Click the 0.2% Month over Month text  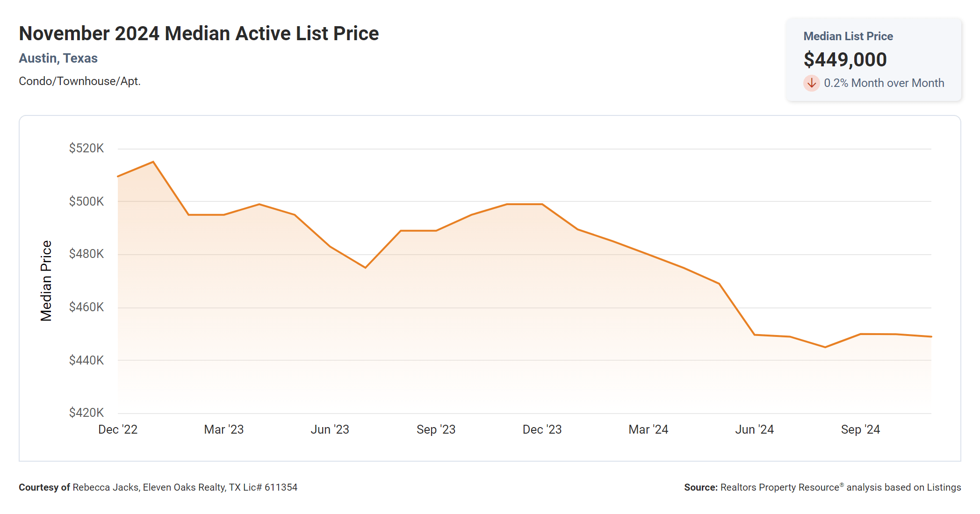(x=884, y=83)
